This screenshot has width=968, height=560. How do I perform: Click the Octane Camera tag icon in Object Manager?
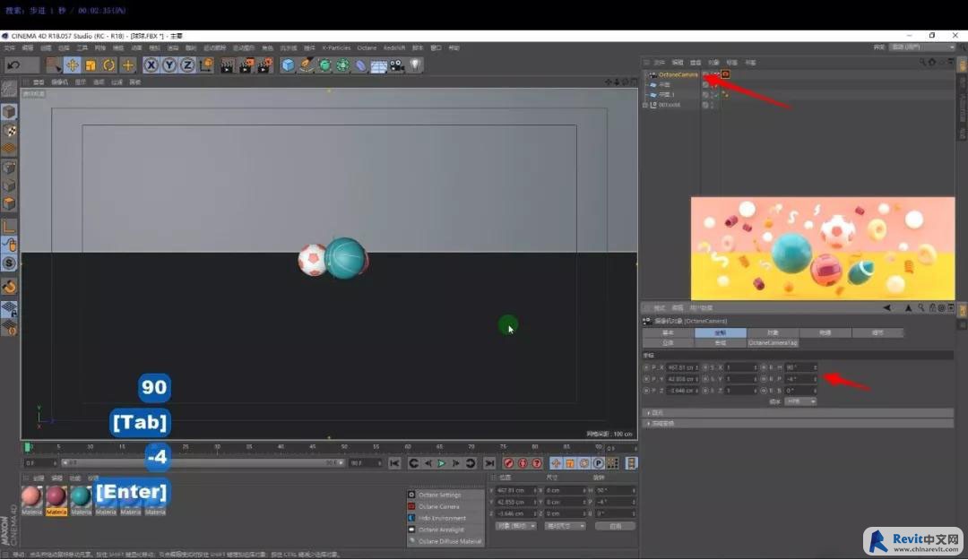pos(725,74)
